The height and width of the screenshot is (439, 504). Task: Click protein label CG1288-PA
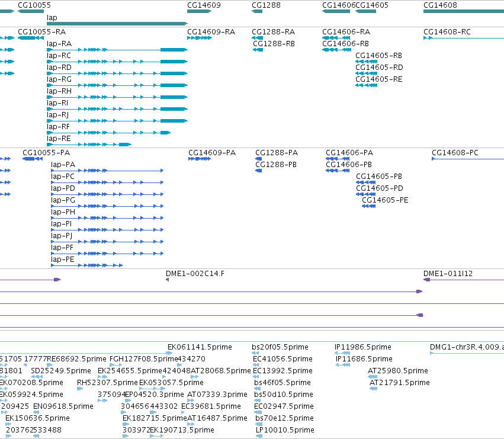(x=277, y=153)
